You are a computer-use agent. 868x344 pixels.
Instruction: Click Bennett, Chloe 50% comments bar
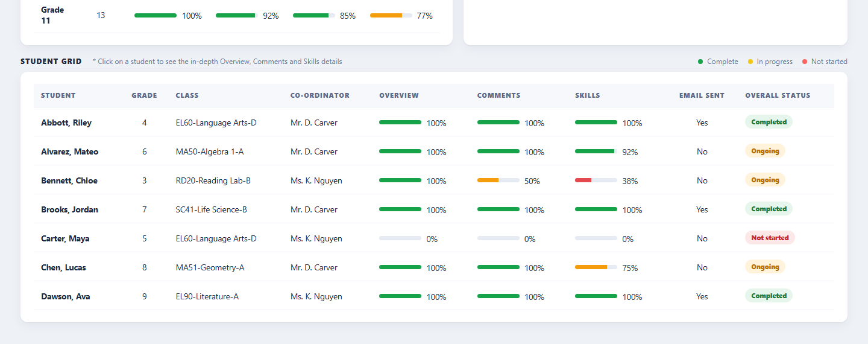498,180
